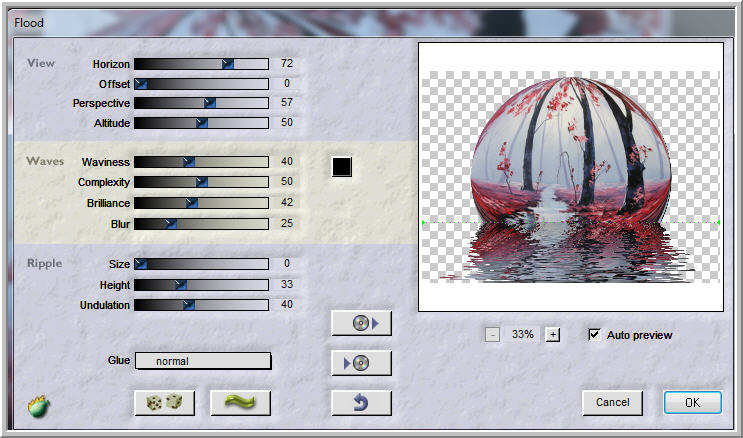This screenshot has width=743, height=438.
Task: Click the blue undo reset arrow button
Action: 362,403
